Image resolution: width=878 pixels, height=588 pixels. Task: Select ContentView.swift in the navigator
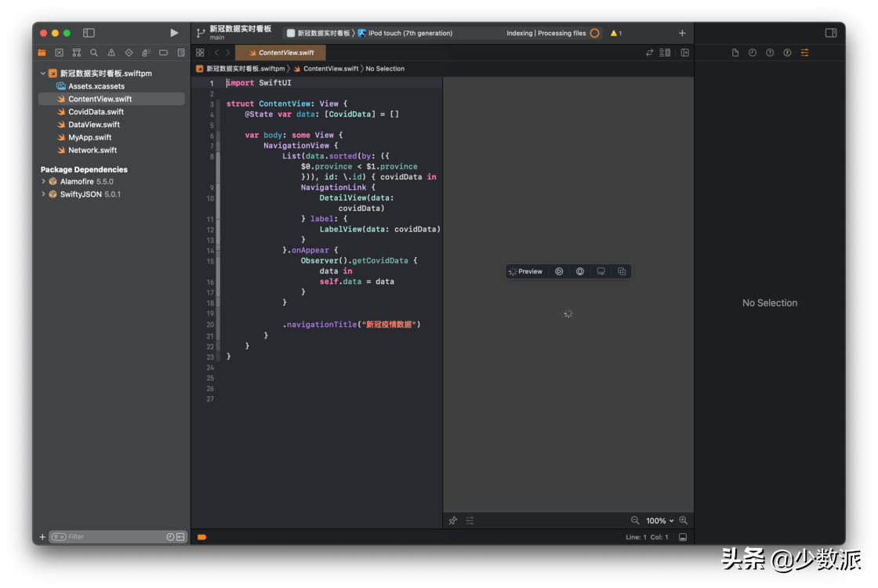click(111, 99)
